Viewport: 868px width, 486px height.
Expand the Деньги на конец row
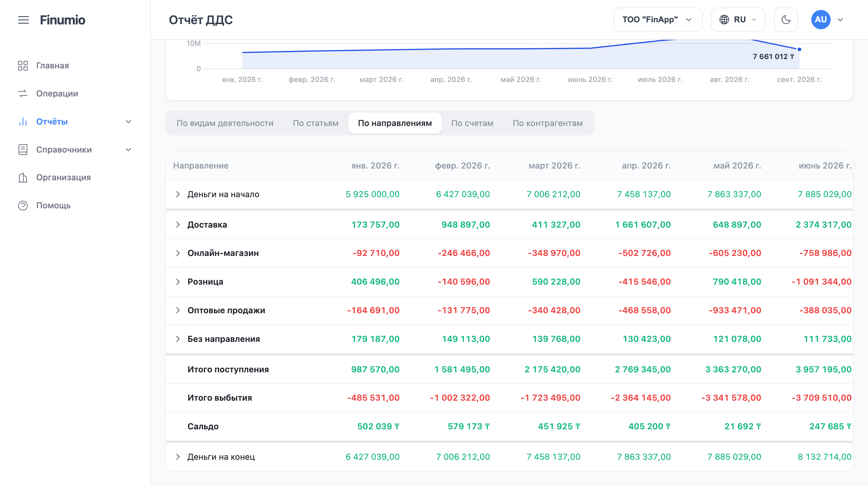178,457
